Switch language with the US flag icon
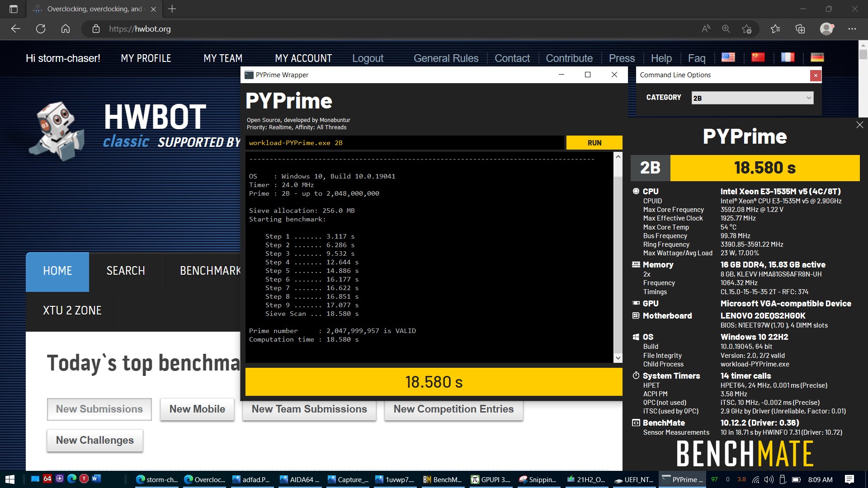Screen dimensions: 868x488 pyautogui.click(x=728, y=57)
